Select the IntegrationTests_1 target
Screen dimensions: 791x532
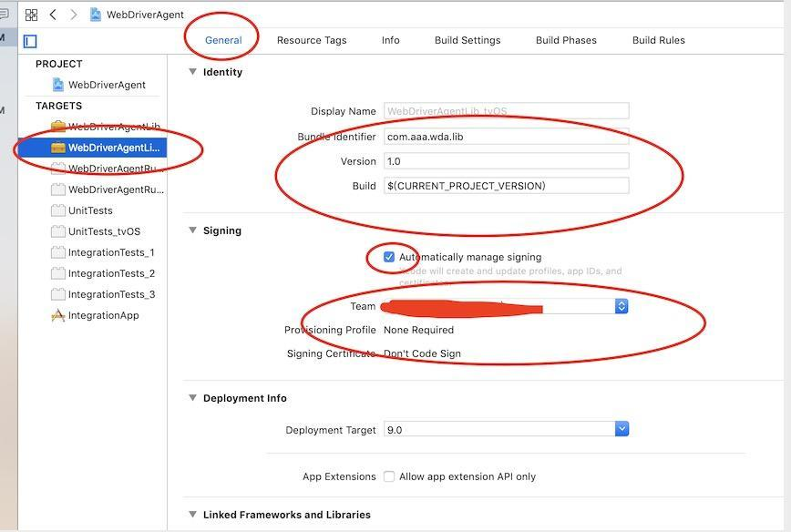tap(95, 252)
